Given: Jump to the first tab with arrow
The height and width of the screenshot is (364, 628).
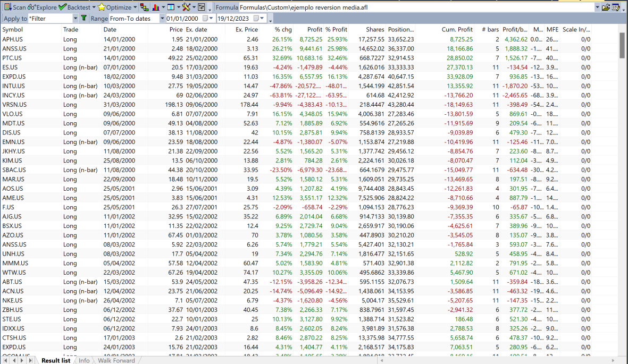Looking at the screenshot, I should [x=6, y=360].
